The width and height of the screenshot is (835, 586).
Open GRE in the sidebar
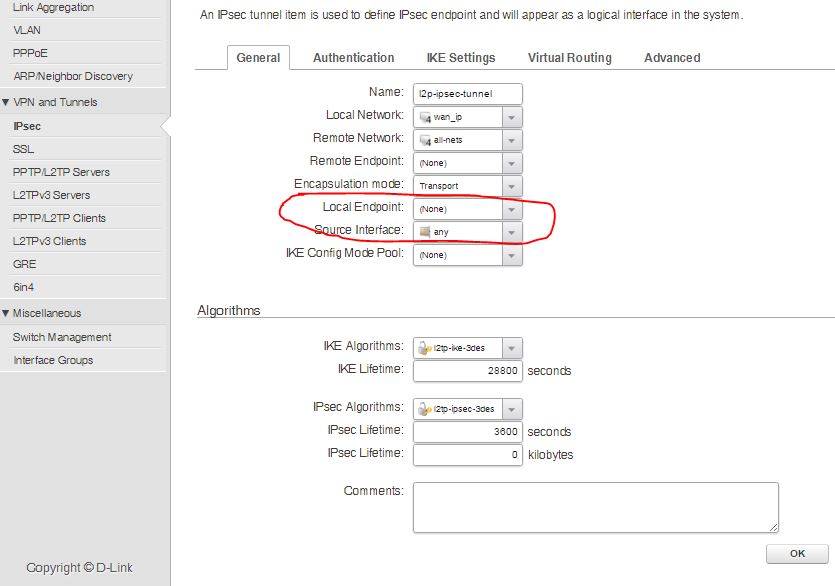24,264
